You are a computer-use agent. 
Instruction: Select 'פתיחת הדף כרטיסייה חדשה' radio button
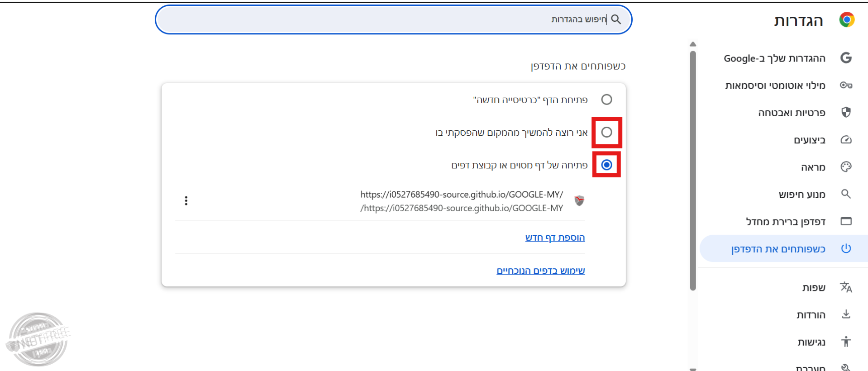(x=606, y=100)
